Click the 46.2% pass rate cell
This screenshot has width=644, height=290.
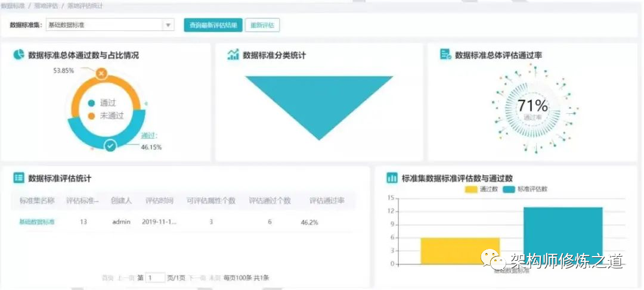click(309, 222)
